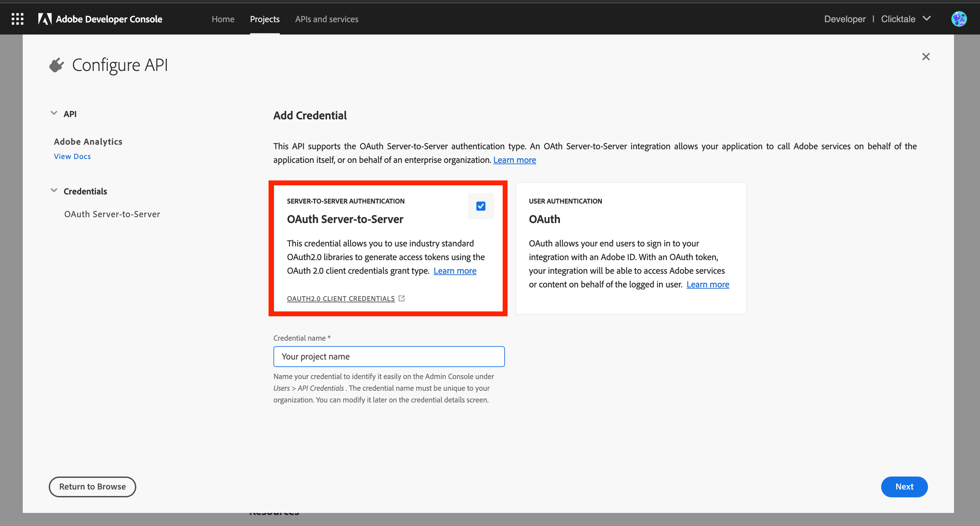Open OAUTH2.0 CLIENT CREDENTIALS link

click(x=341, y=298)
